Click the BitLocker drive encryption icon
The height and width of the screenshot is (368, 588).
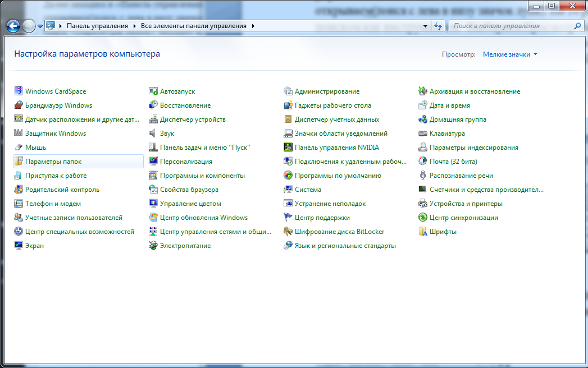(288, 232)
